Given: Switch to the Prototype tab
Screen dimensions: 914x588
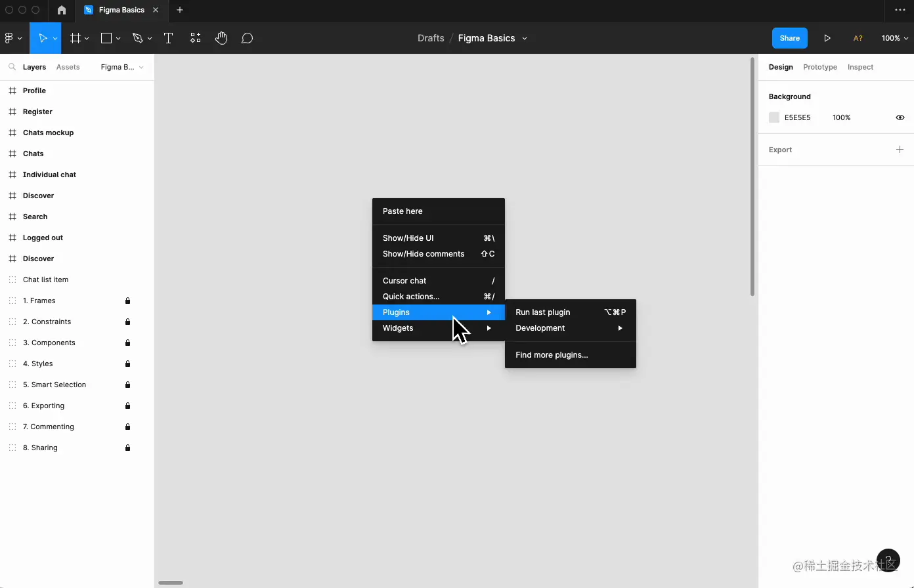Looking at the screenshot, I should pos(819,67).
